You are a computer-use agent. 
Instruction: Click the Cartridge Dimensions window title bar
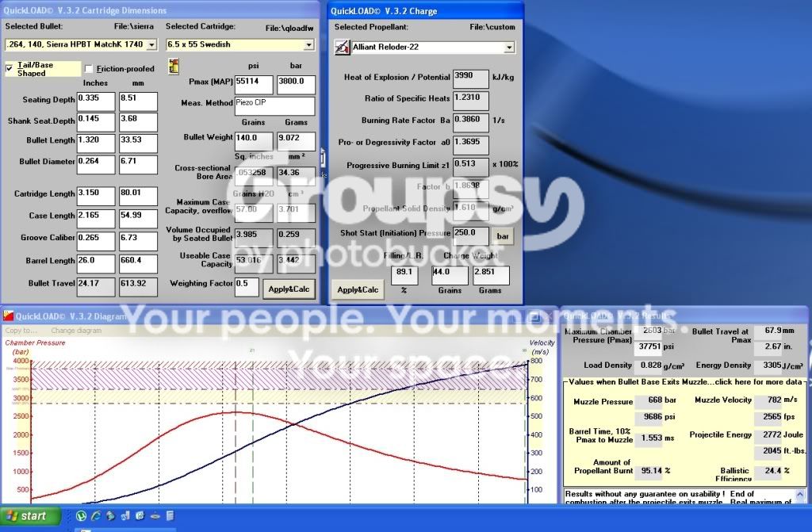160,10
